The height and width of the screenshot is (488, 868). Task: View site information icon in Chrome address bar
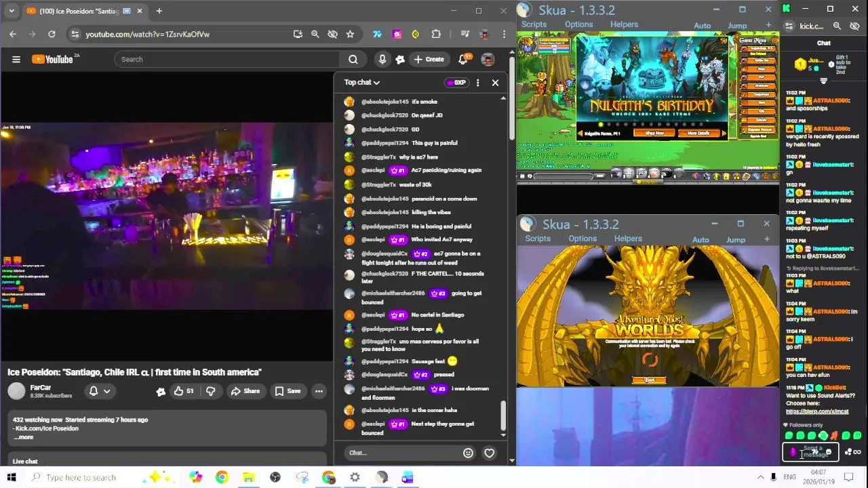click(x=75, y=34)
